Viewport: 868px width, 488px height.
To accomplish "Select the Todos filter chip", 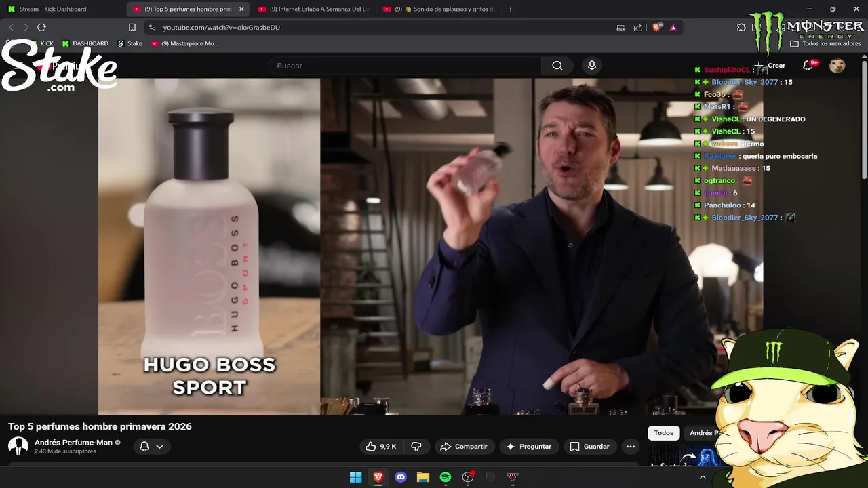I will (x=664, y=433).
